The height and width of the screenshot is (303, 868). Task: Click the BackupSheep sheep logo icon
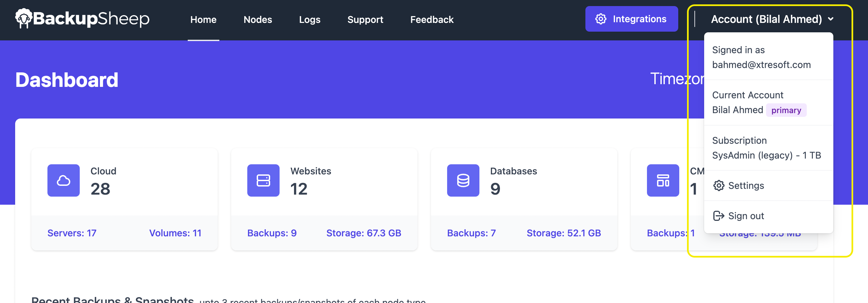[24, 18]
